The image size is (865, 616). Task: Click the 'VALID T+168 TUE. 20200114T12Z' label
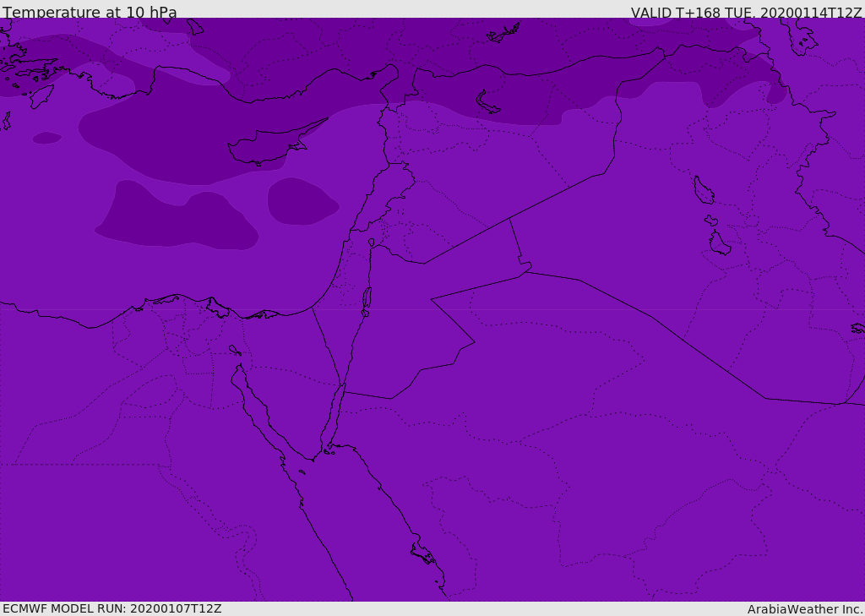click(746, 12)
